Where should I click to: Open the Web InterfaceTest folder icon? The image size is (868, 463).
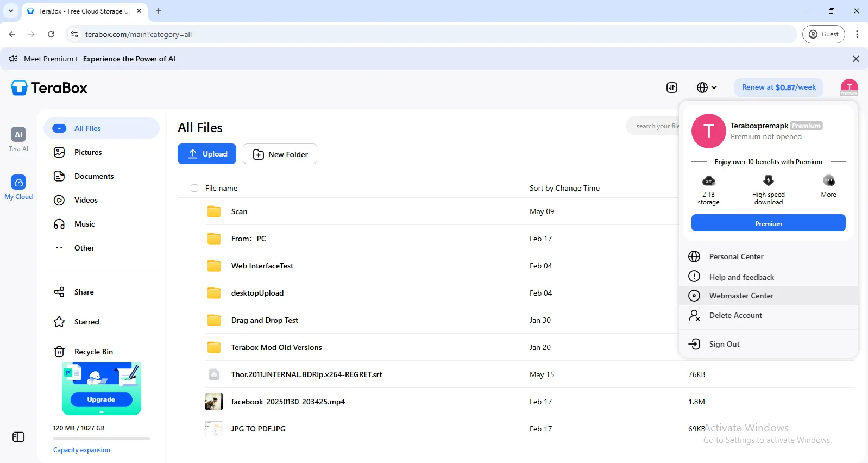[214, 266]
